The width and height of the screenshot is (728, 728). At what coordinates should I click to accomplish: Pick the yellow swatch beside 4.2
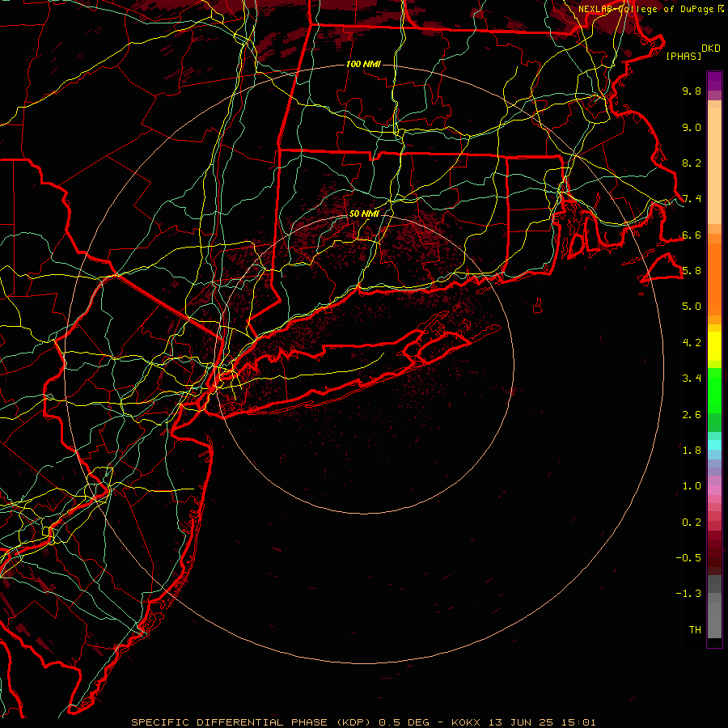[x=714, y=346]
